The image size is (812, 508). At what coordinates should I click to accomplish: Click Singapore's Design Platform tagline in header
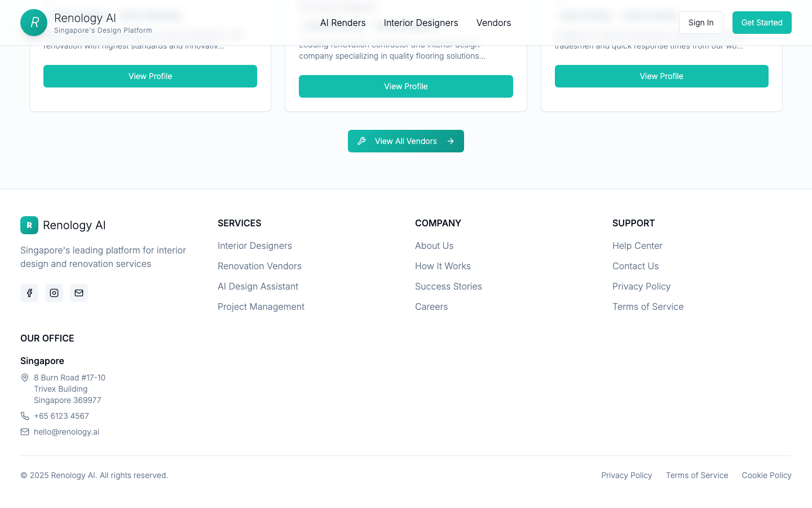pos(103,30)
